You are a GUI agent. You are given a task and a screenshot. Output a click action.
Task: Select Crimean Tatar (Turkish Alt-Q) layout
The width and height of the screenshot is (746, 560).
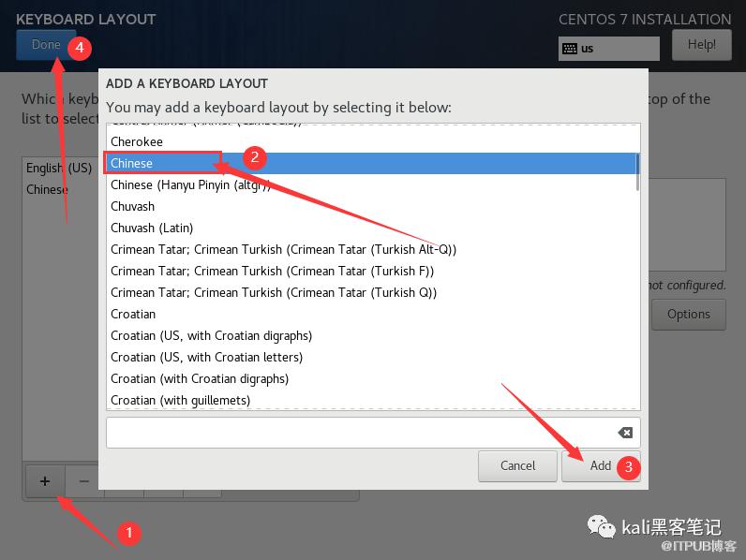(x=374, y=250)
